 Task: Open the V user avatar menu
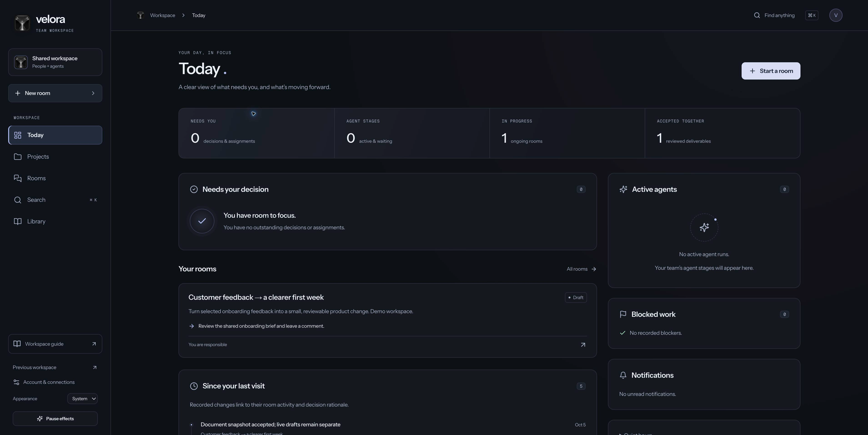(x=836, y=15)
